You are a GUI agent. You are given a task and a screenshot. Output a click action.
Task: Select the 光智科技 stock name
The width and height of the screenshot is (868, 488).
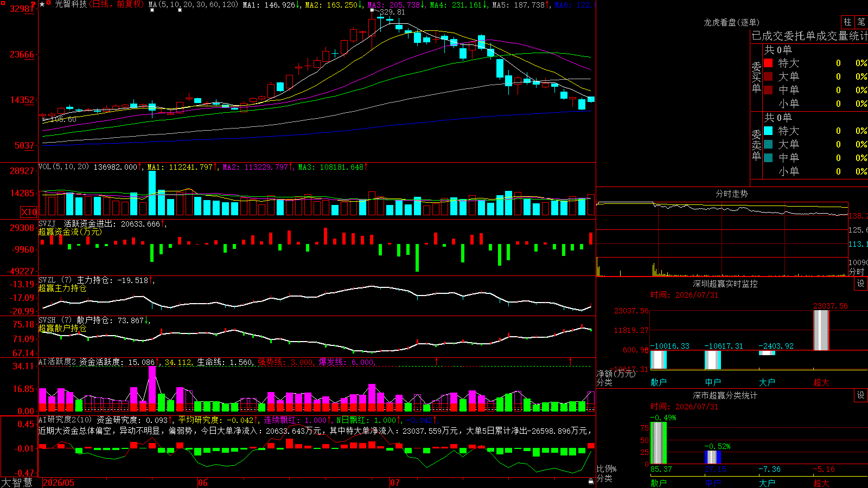tap(71, 4)
